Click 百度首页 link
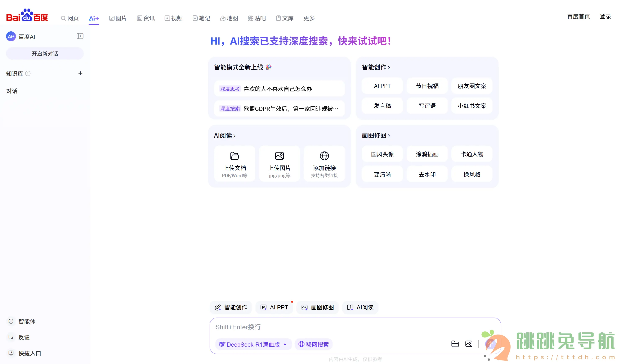This screenshot has width=621, height=364. coord(579,17)
